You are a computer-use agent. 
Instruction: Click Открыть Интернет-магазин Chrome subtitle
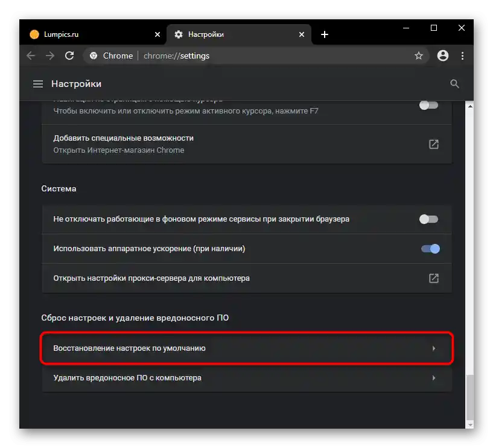[x=118, y=150]
